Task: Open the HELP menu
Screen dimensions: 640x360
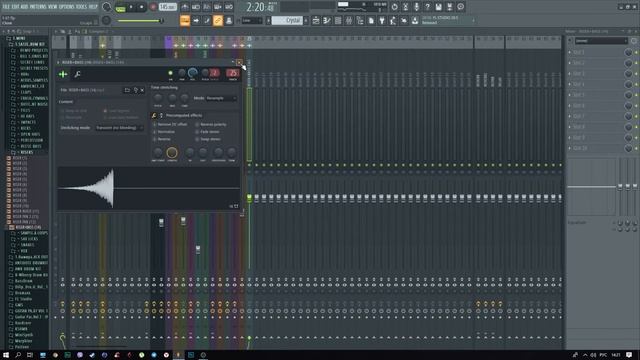Action: 93,7
